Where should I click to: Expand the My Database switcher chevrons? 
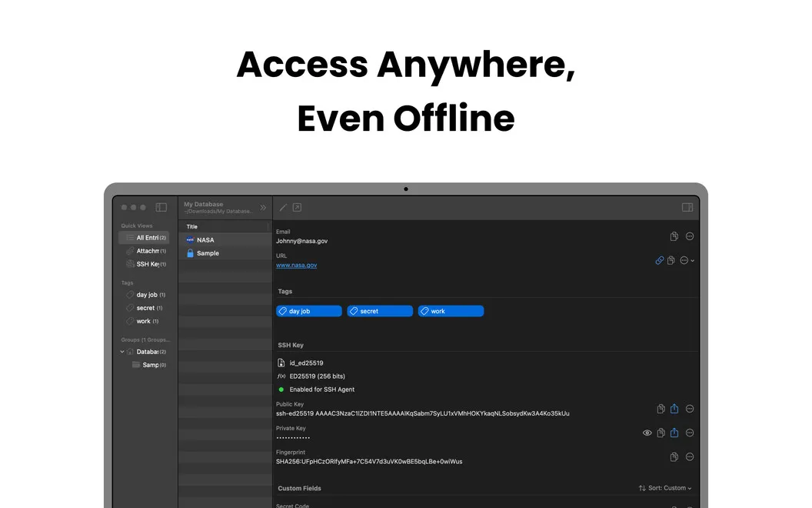(x=263, y=207)
